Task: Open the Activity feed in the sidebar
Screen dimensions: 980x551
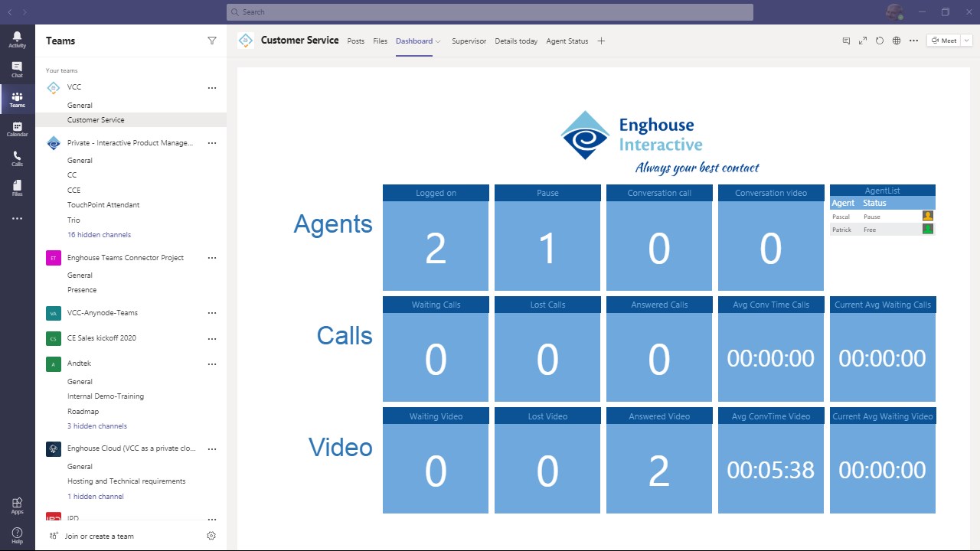Action: [x=17, y=40]
